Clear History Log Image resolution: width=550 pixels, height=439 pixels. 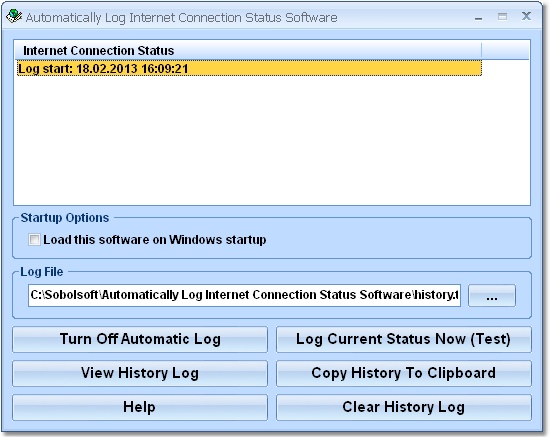pos(404,407)
